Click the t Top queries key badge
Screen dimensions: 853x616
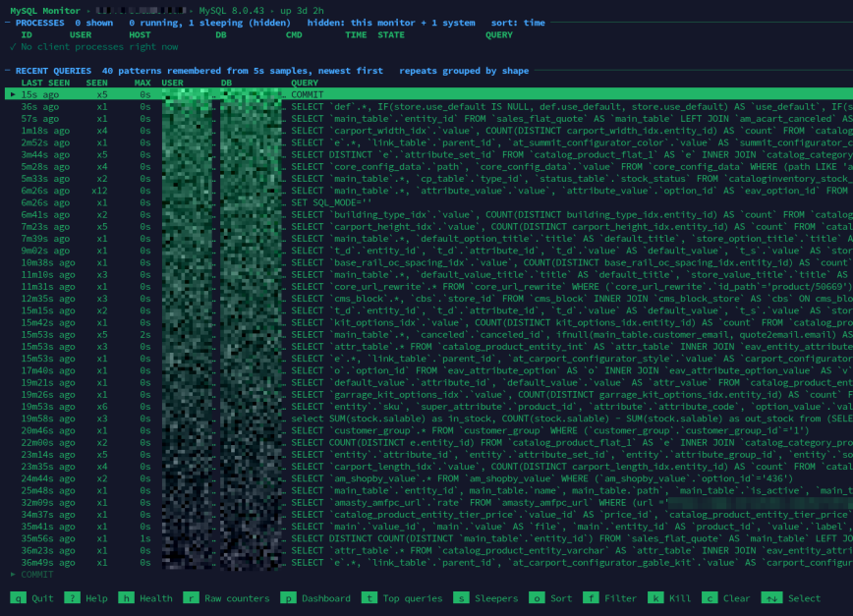(x=369, y=598)
